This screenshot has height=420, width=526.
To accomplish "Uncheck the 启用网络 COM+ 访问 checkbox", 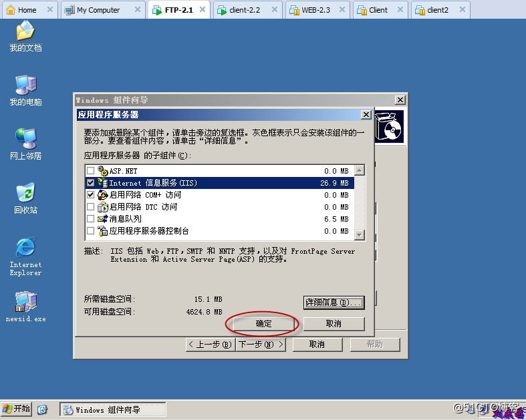I will [91, 195].
